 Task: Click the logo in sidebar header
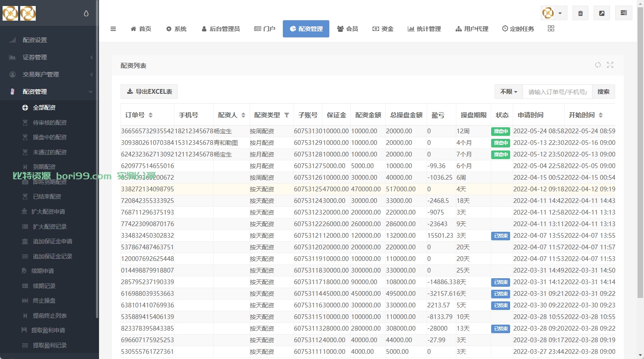(19, 13)
